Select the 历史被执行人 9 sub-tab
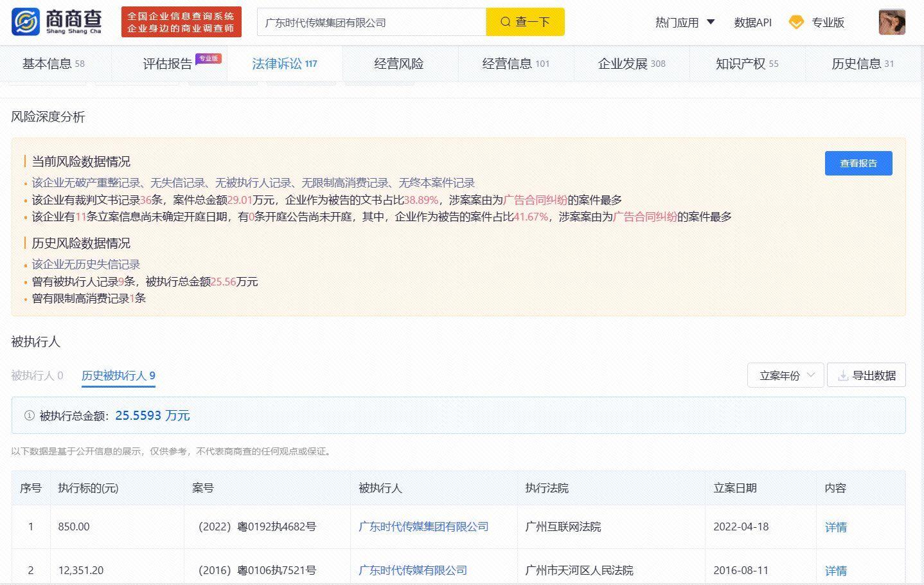Viewport: 924px width, 585px height. (x=118, y=375)
